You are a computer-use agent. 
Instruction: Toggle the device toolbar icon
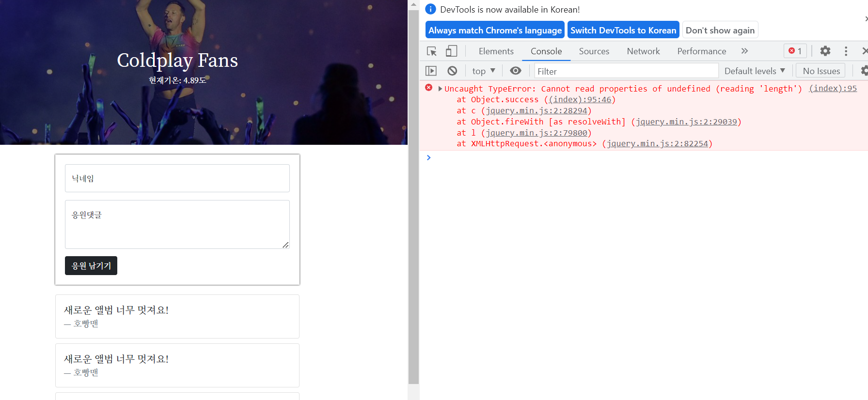tap(451, 51)
